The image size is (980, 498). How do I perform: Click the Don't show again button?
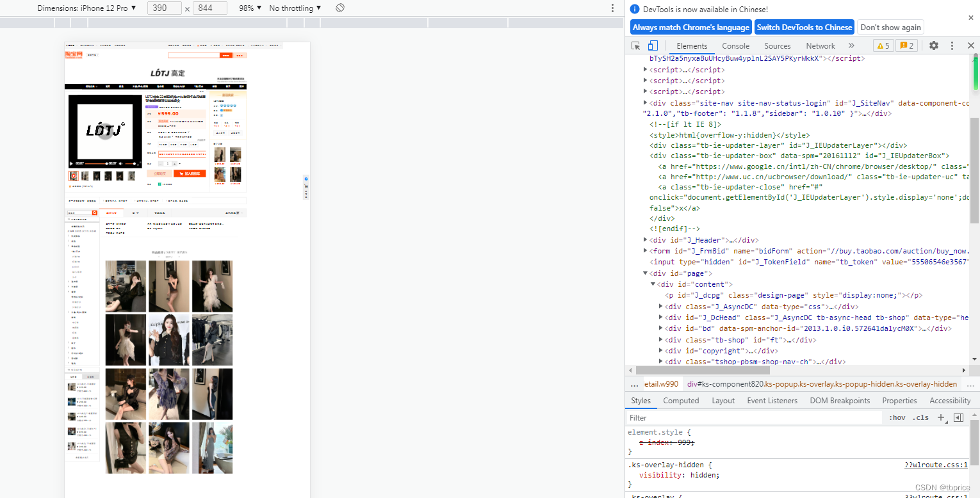click(890, 28)
